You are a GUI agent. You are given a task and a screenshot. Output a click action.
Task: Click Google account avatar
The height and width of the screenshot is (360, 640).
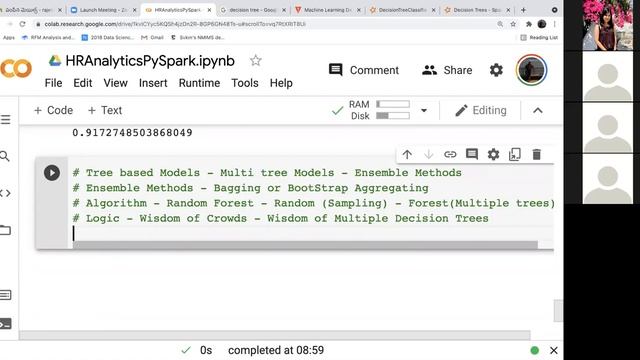coord(531,70)
